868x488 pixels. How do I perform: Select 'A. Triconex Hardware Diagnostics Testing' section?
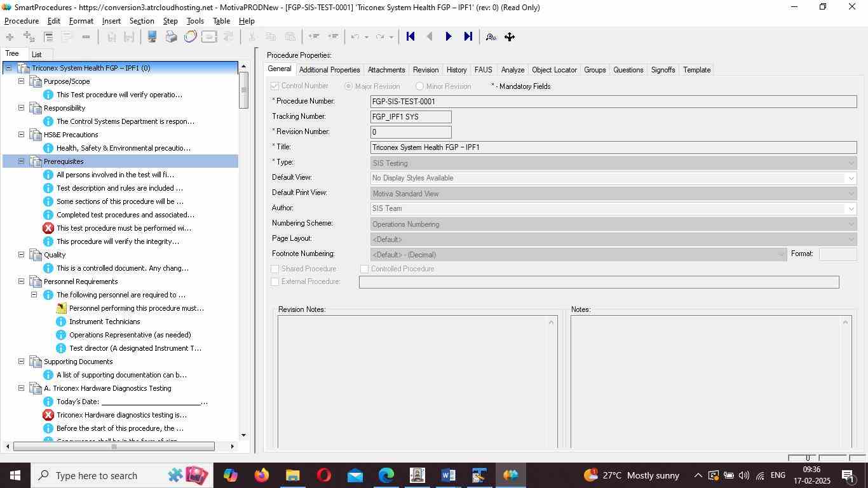107,388
